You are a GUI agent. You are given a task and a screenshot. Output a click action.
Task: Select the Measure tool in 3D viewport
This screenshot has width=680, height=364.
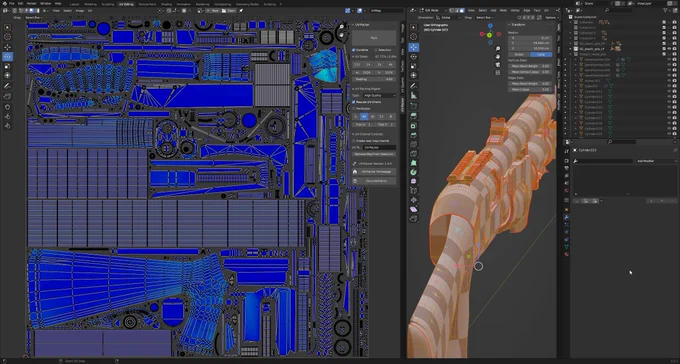pos(414,96)
